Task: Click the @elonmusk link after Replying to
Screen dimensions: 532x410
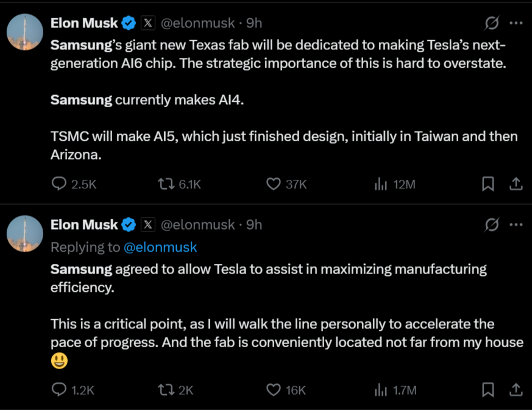Action: 160,247
